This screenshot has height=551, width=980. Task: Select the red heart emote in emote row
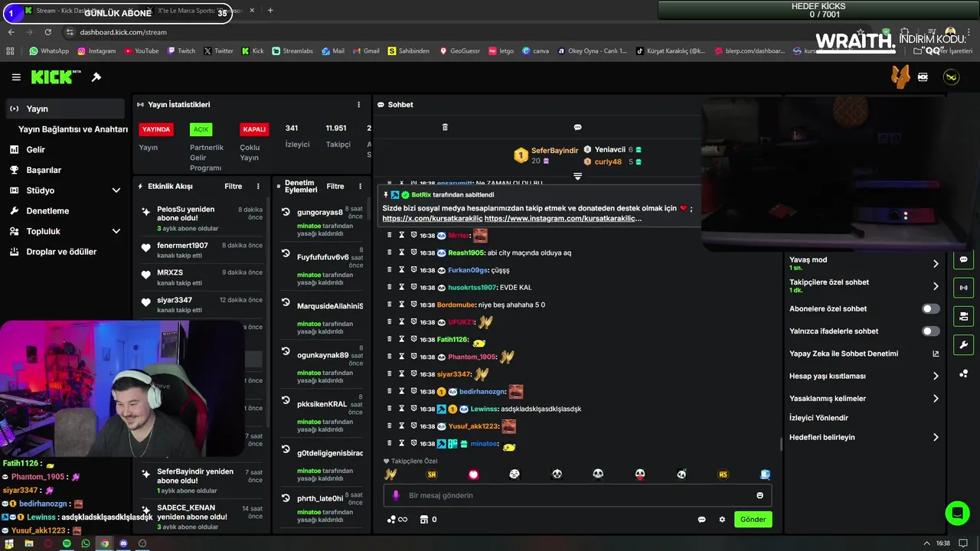(473, 474)
